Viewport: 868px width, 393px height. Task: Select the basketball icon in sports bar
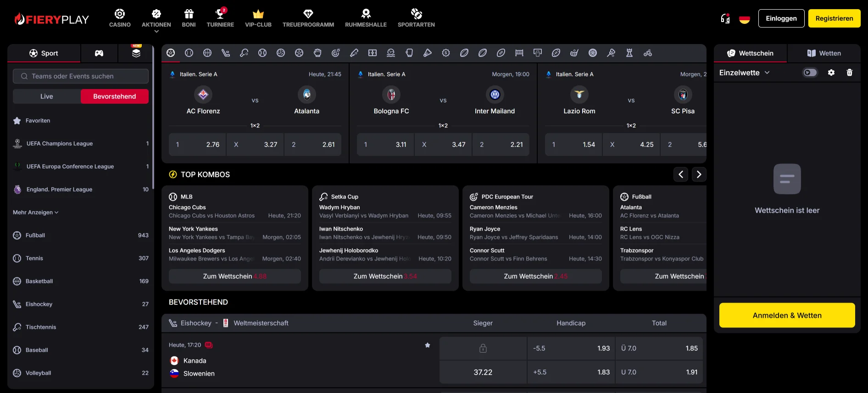(x=207, y=53)
